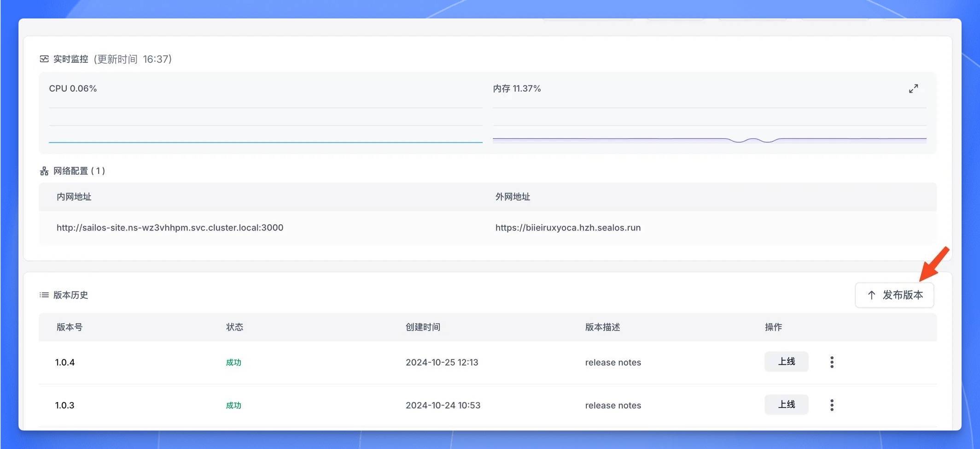
Task: Click the 网络配置 (1) section title
Action: click(x=79, y=171)
